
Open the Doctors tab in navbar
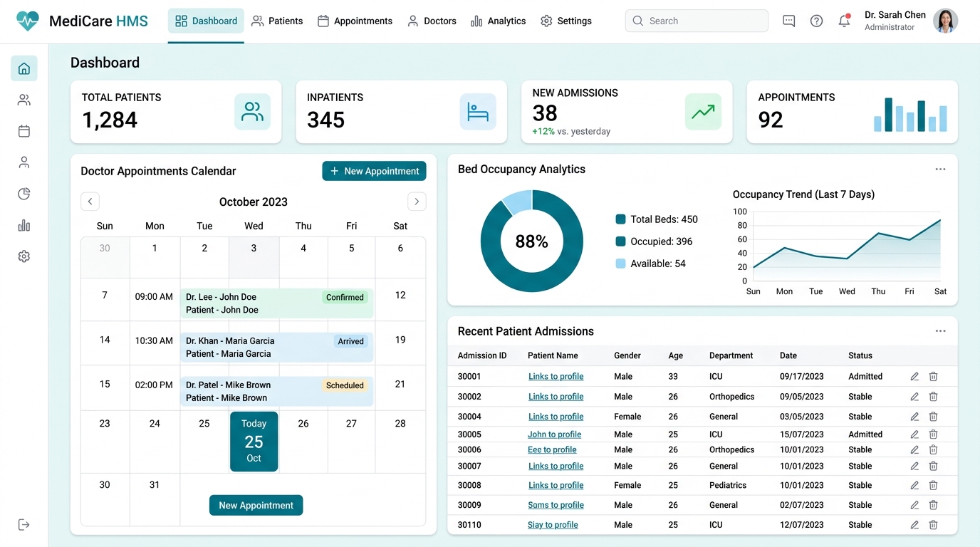[x=432, y=21]
